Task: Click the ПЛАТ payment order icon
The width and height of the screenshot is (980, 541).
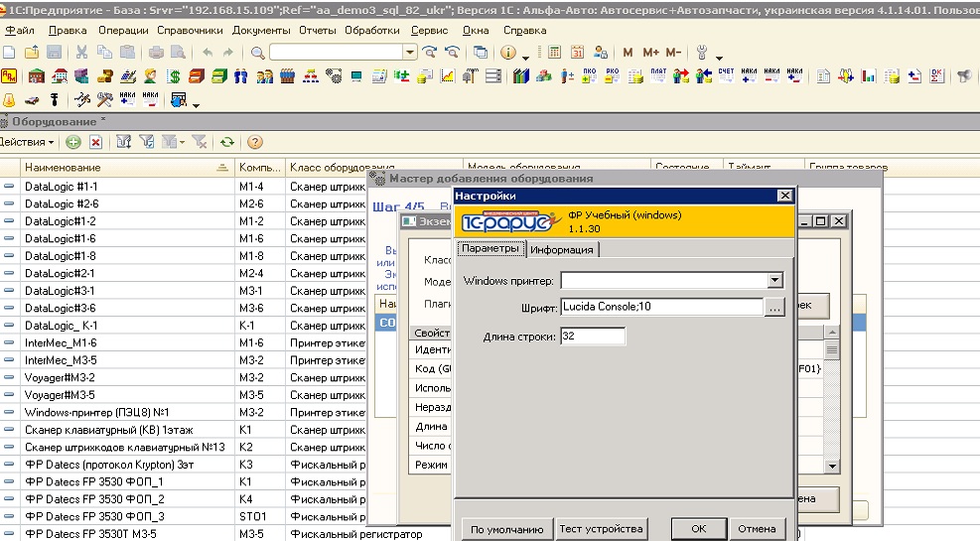Action: [x=658, y=76]
